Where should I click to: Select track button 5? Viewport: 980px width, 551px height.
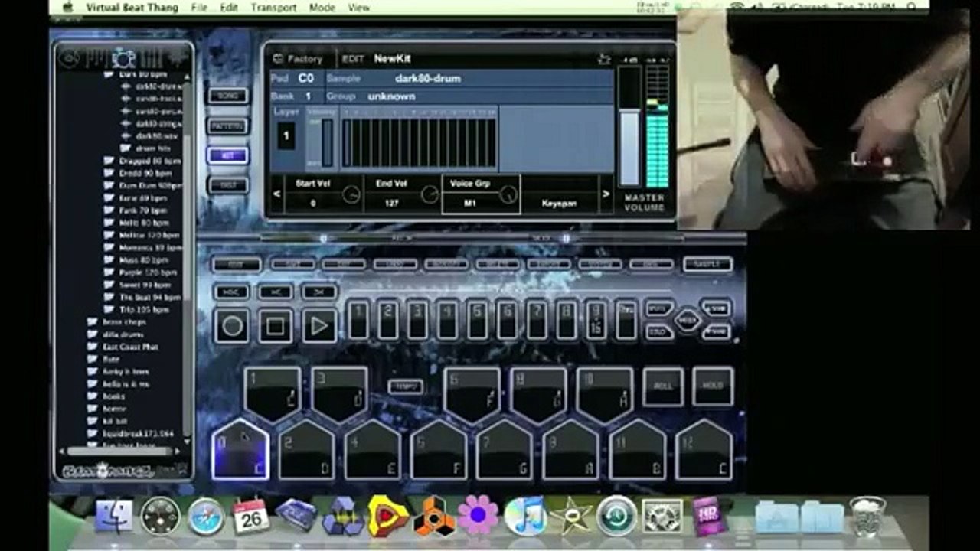click(x=477, y=319)
